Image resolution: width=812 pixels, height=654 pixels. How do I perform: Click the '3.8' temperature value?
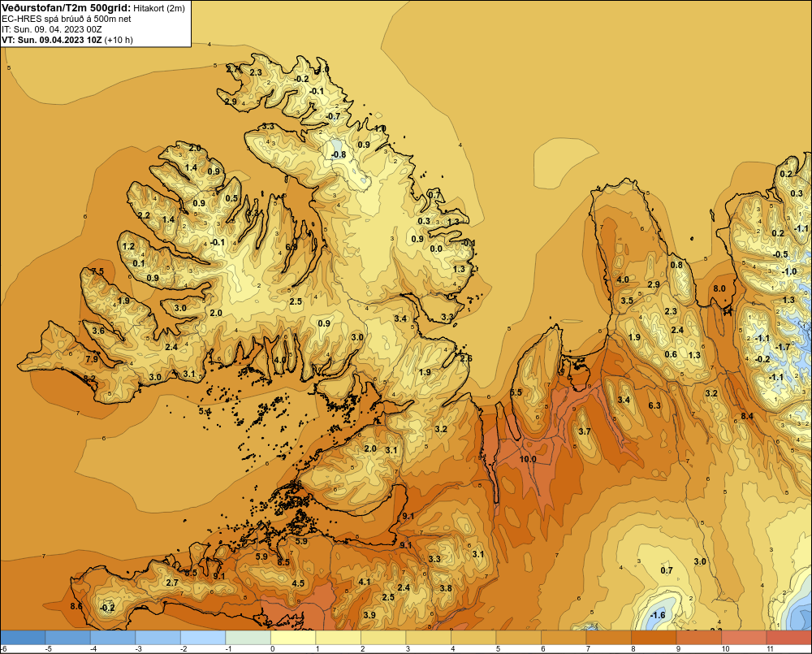point(445,588)
